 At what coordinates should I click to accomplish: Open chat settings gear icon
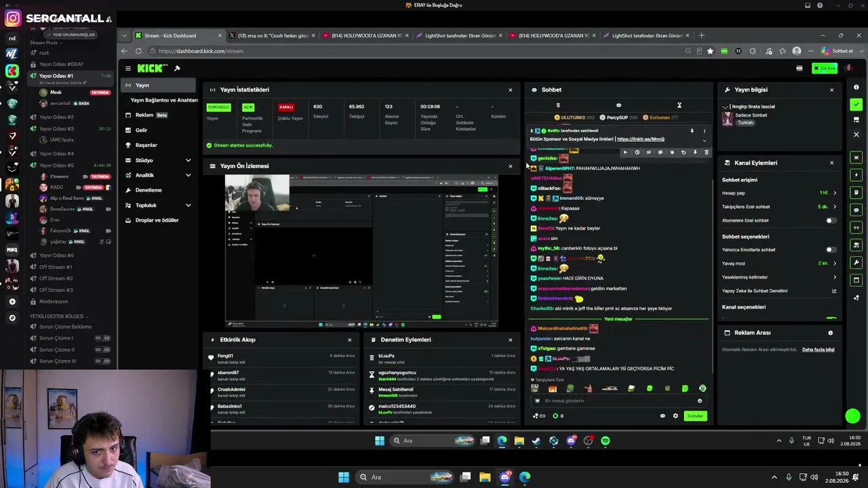point(675,416)
